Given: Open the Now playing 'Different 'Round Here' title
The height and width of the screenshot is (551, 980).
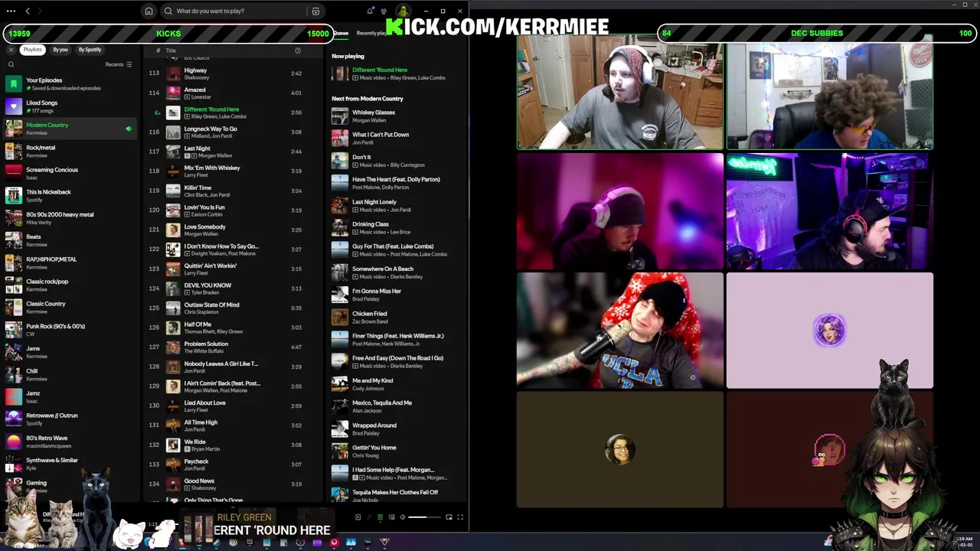Looking at the screenshot, I should pos(379,70).
